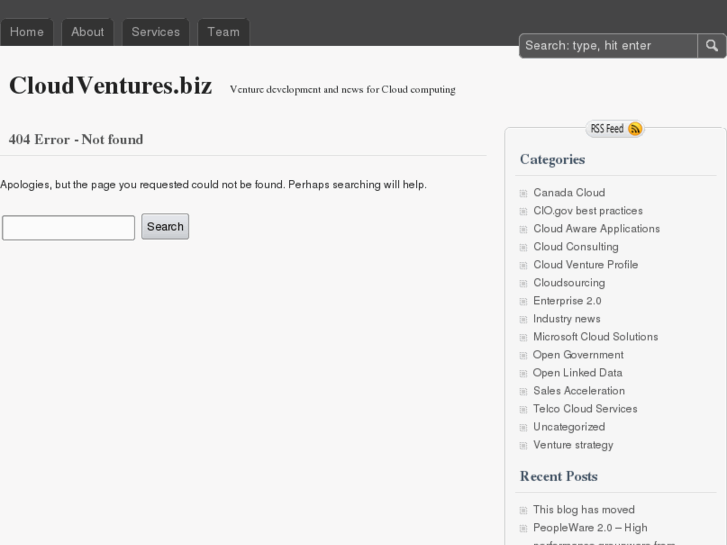Viewport: 727px width, 545px height.
Task: Open CIO.gov best practices category
Action: [587, 211]
